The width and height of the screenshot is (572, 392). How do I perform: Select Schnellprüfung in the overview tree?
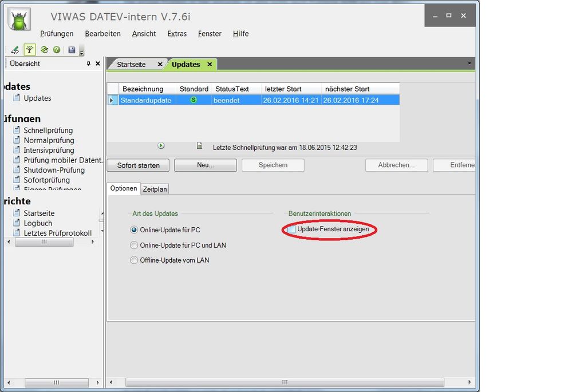coord(48,130)
